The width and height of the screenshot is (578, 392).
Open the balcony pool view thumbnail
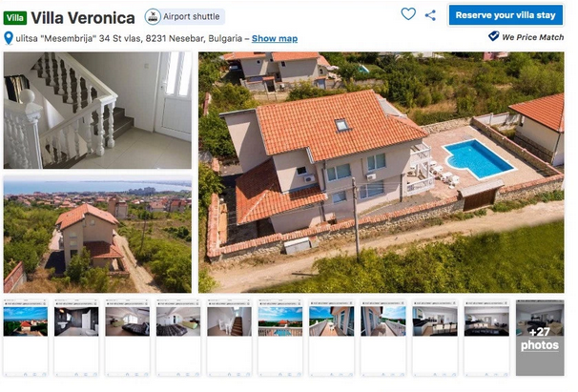tap(280, 321)
